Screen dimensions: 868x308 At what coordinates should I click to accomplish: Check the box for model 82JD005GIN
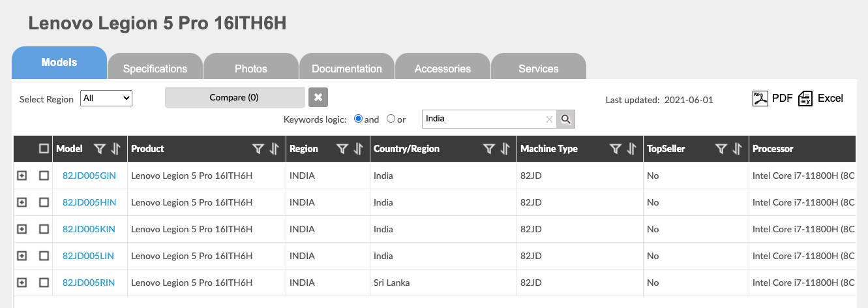[x=44, y=176]
